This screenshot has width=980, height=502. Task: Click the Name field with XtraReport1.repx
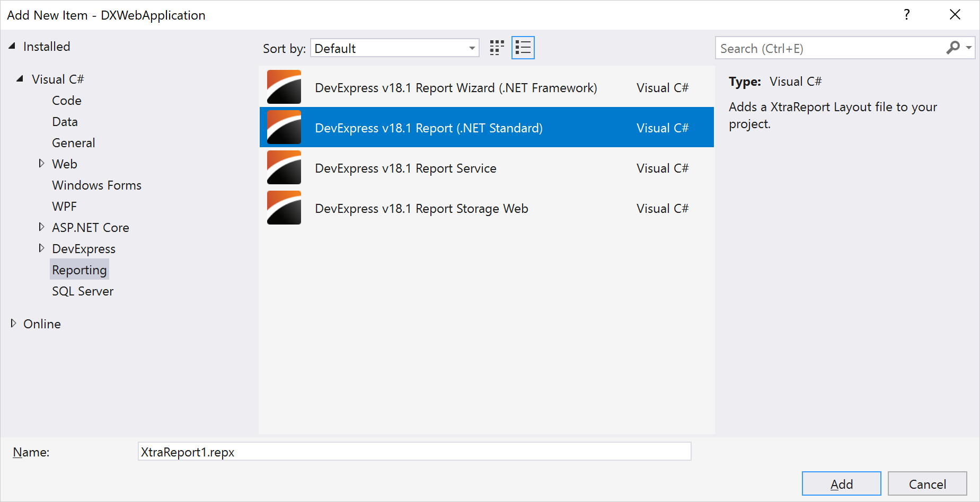[413, 452]
